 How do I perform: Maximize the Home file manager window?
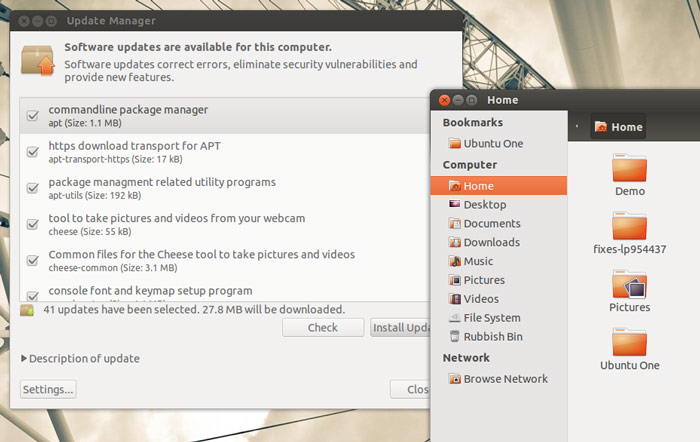pos(471,100)
